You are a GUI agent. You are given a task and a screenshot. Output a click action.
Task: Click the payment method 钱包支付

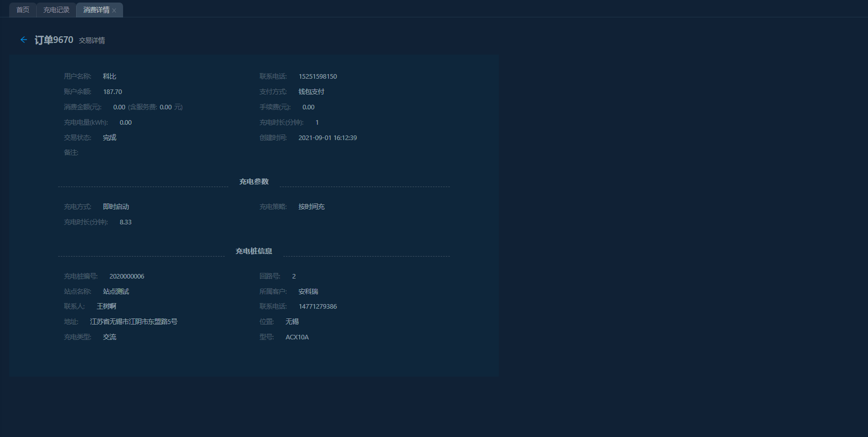click(x=311, y=92)
